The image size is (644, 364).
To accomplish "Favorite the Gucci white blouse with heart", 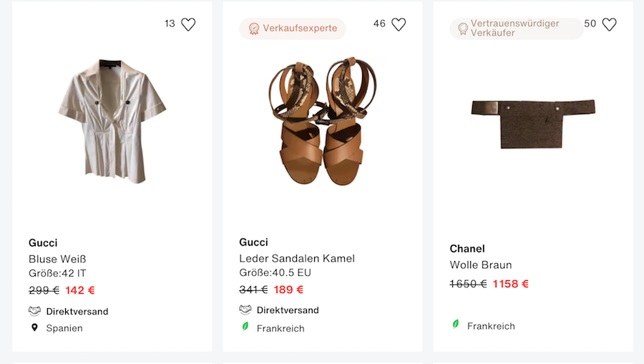I will point(188,24).
